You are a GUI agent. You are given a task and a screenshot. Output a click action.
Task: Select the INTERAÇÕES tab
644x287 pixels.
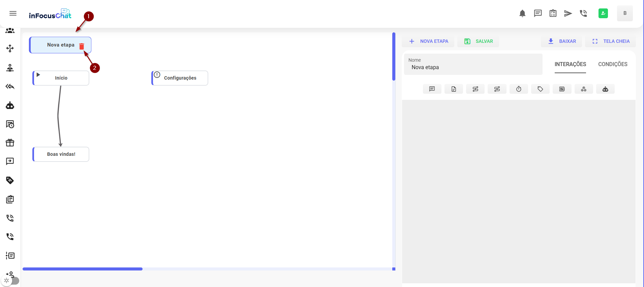click(x=570, y=64)
